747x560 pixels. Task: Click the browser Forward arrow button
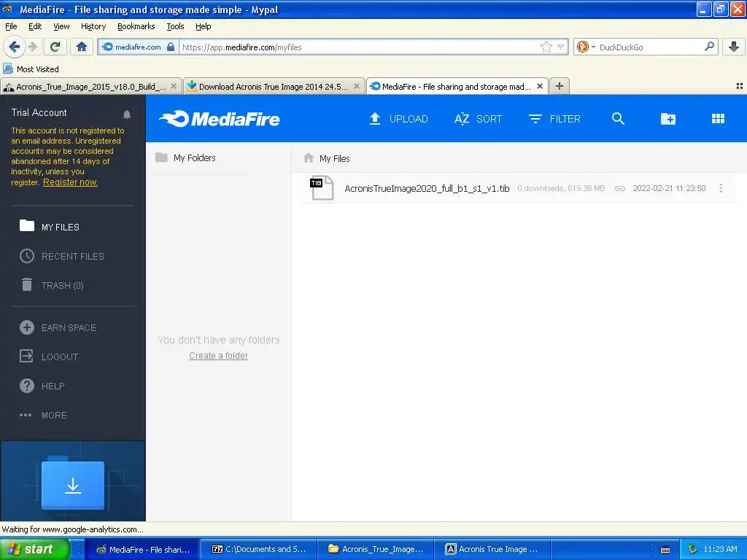point(33,47)
